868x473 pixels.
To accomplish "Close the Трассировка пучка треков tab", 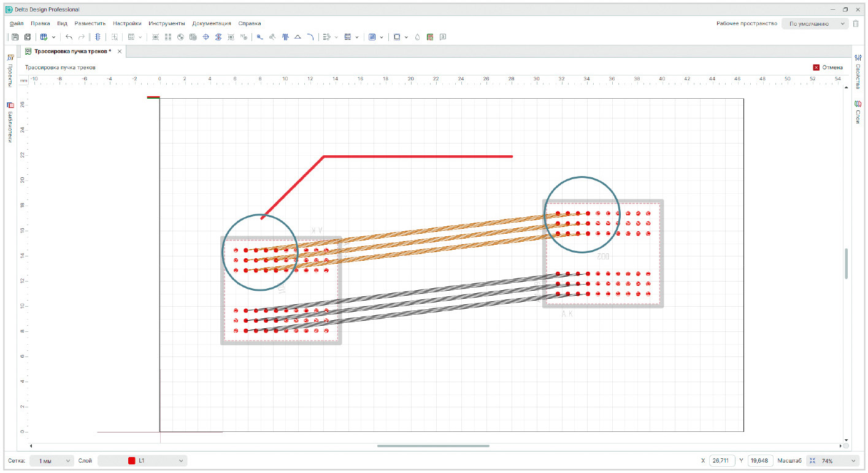I will (120, 52).
